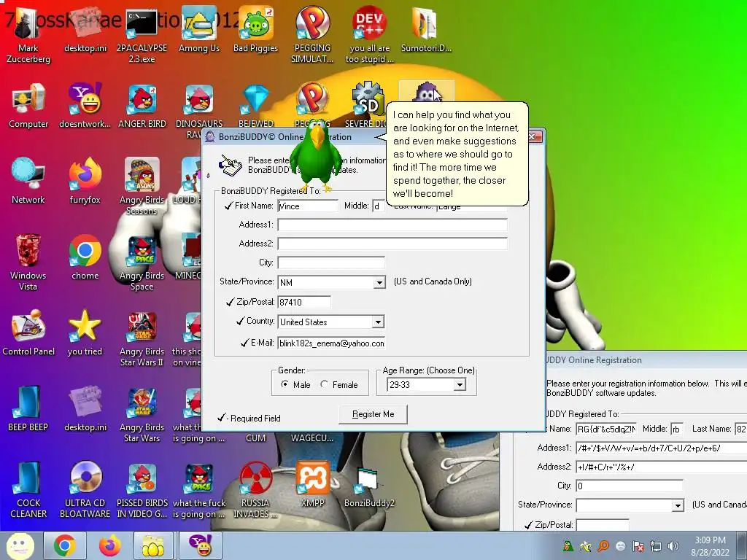Click Address2 field in background registration window
This screenshot has height=560, width=747.
[661, 467]
